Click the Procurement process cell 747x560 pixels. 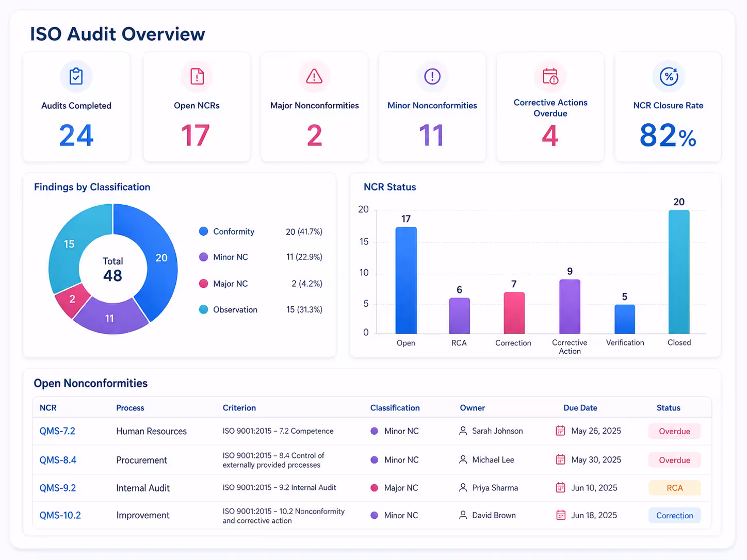tap(141, 460)
